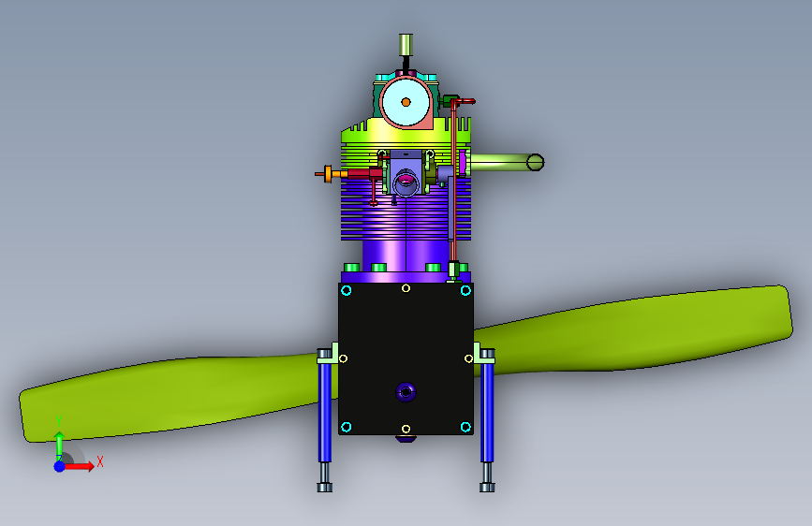Select the right propeller blade

click(x=634, y=328)
